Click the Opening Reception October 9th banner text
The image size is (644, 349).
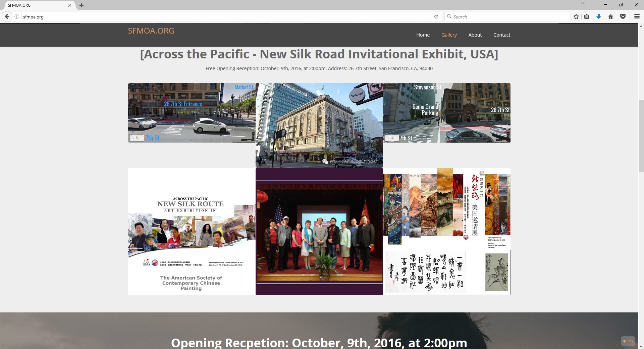pyautogui.click(x=319, y=343)
